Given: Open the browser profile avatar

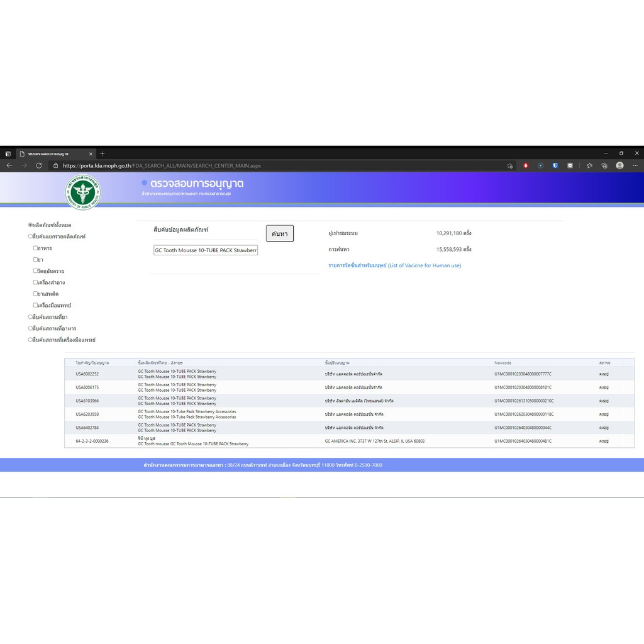Looking at the screenshot, I should 619,165.
